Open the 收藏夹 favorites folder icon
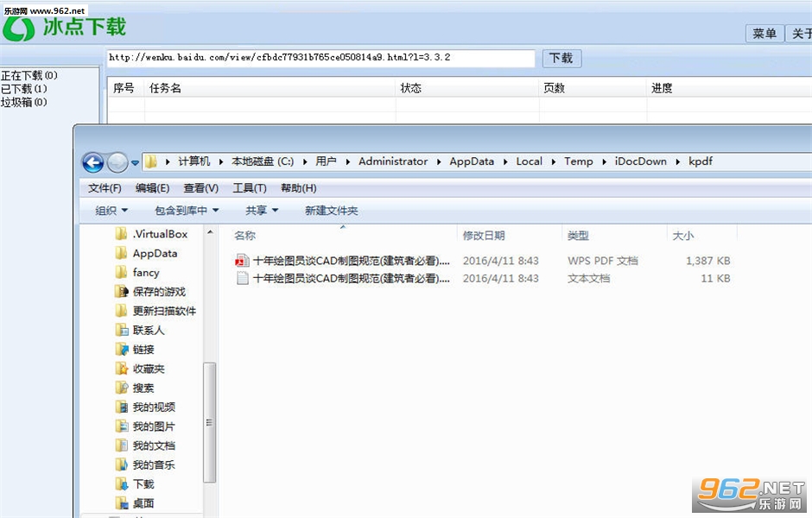 pyautogui.click(x=121, y=369)
